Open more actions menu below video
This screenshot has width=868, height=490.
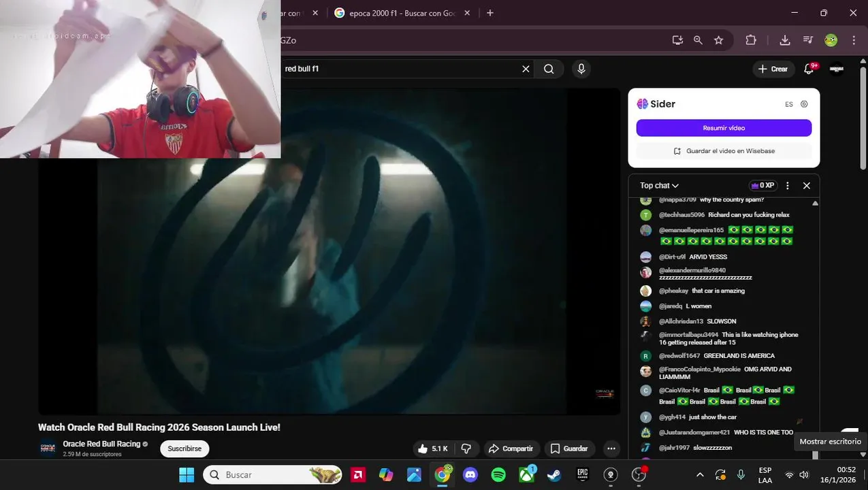[x=611, y=448]
